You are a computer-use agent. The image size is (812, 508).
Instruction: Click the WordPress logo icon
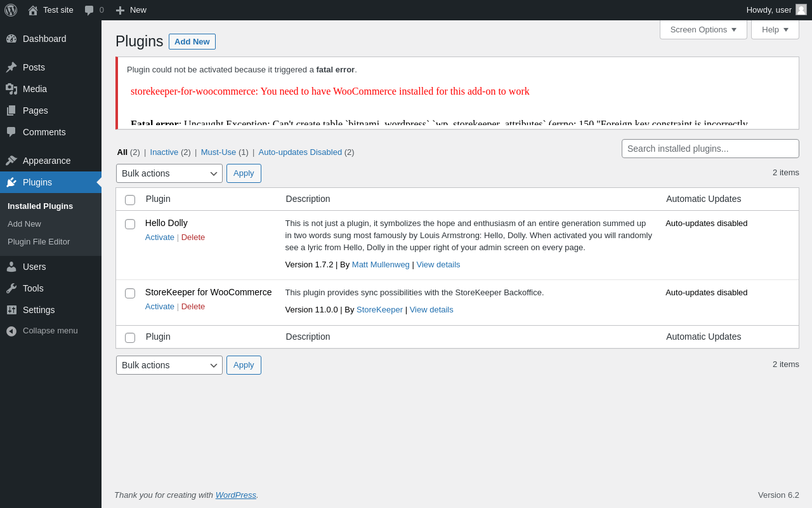[x=11, y=10]
